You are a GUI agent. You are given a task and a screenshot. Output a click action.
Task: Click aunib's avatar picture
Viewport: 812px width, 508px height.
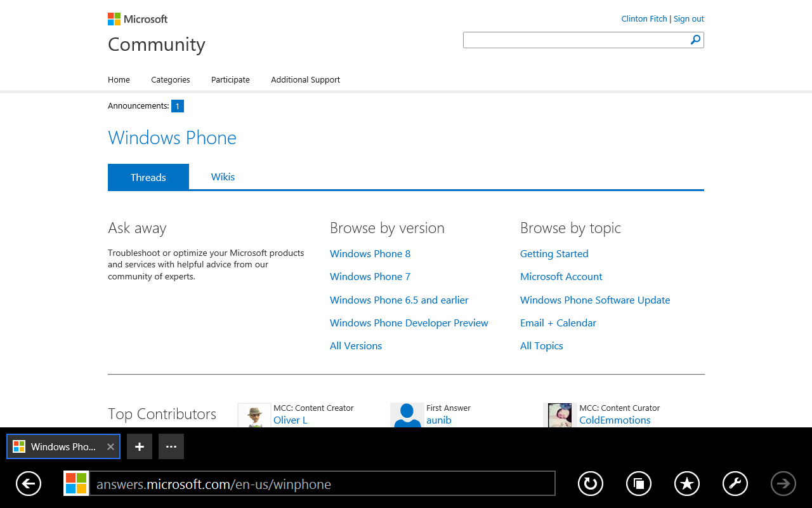point(407,415)
